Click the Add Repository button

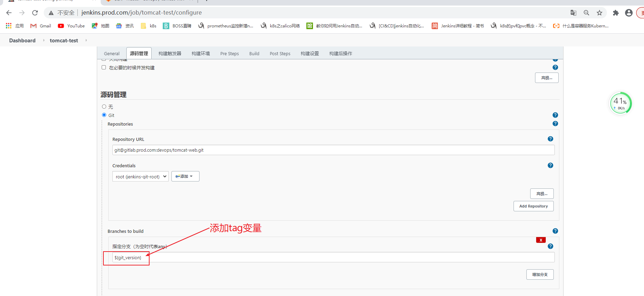point(534,206)
